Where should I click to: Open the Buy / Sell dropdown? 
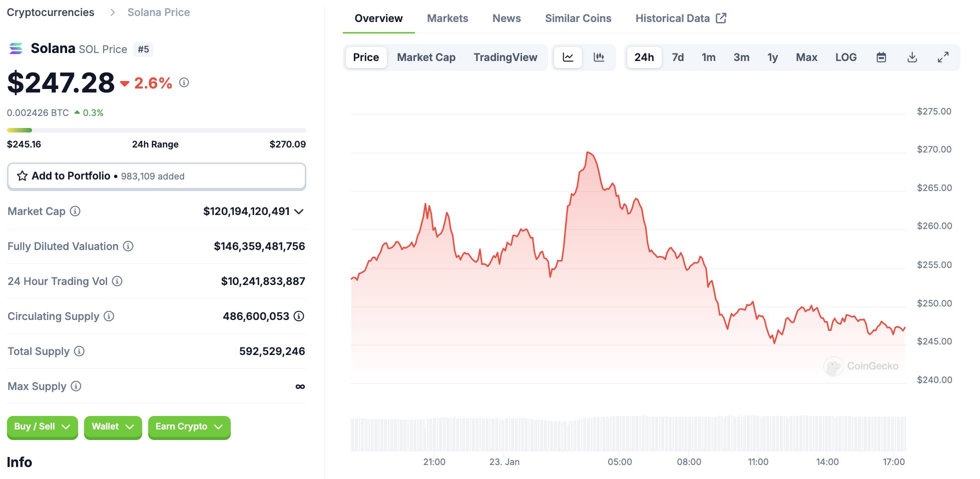(x=43, y=427)
